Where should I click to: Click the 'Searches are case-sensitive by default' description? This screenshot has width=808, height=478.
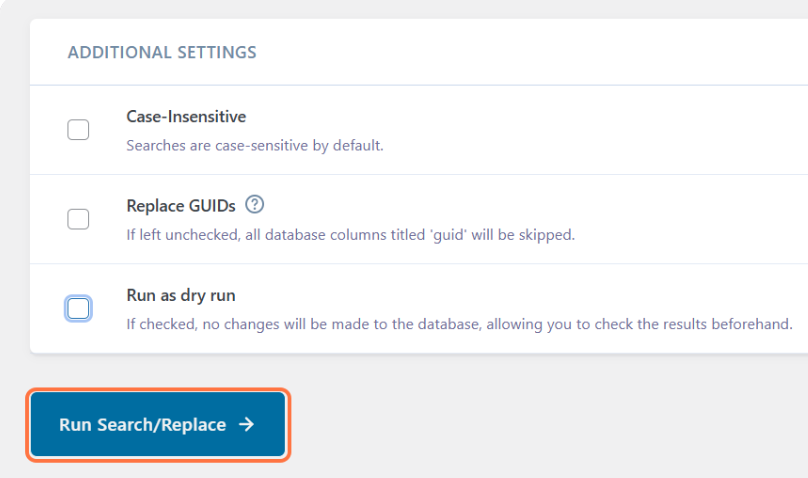[254, 146]
